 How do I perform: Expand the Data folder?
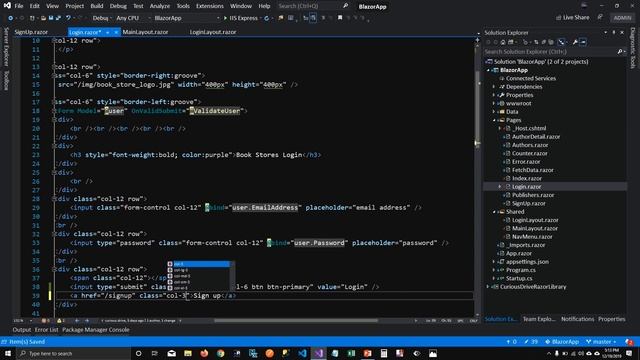tap(494, 112)
